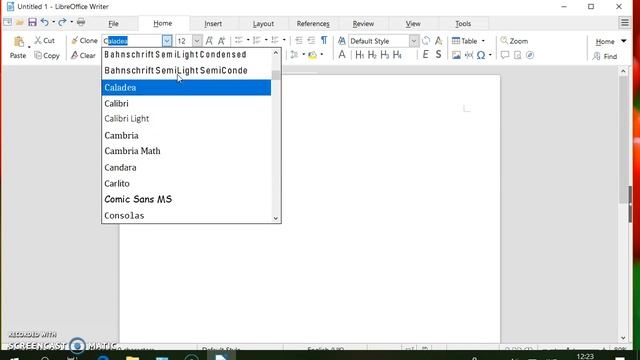The image size is (640, 360).
Task: Insert an image with the picture icon
Action: [456, 55]
